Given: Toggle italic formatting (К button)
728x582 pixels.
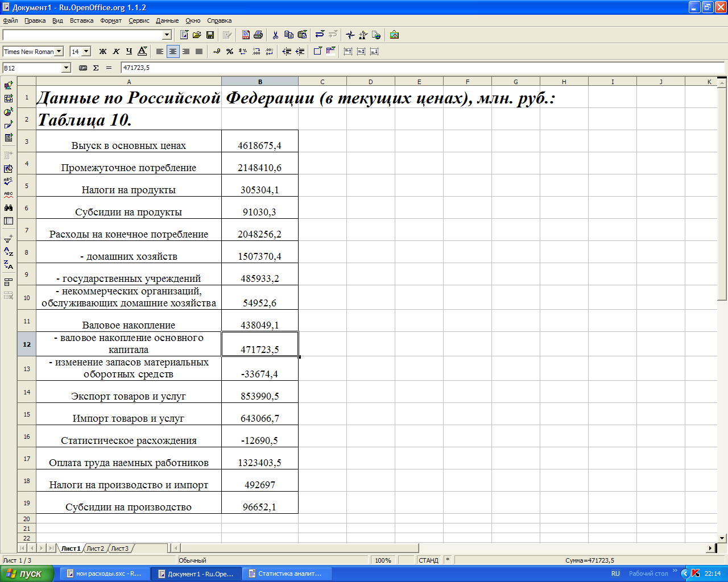Looking at the screenshot, I should pyautogui.click(x=116, y=52).
